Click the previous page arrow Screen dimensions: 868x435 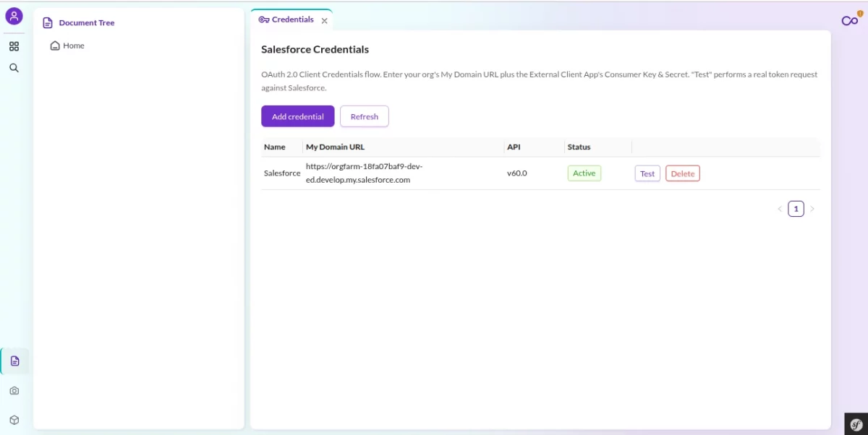click(x=780, y=209)
